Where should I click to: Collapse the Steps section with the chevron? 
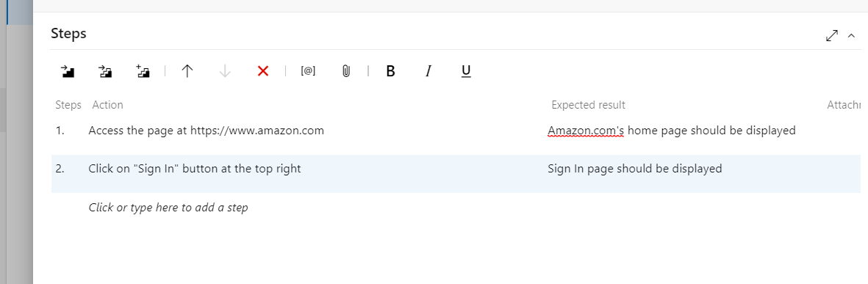851,36
